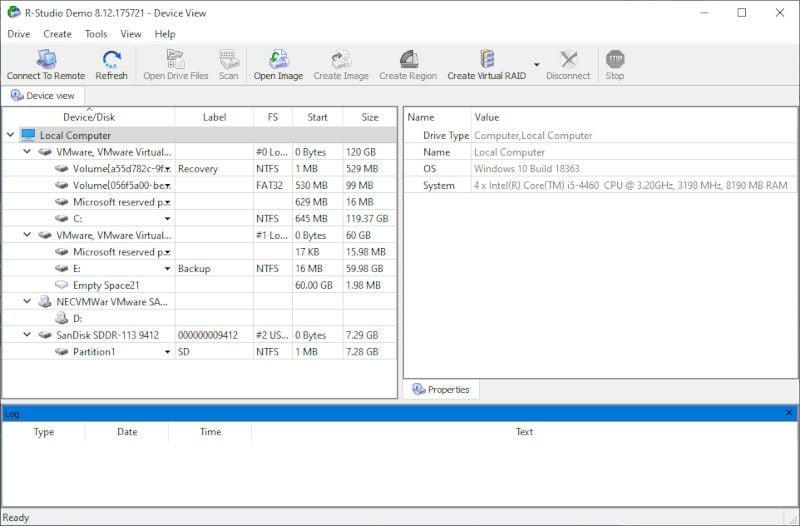Click the Create Region toolbar icon

click(x=408, y=59)
